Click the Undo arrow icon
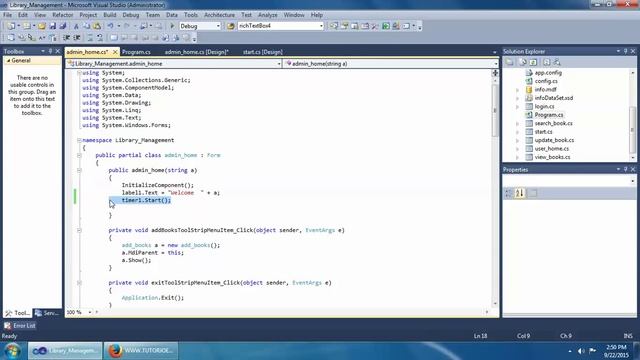The height and width of the screenshot is (360, 640). pyautogui.click(x=110, y=26)
